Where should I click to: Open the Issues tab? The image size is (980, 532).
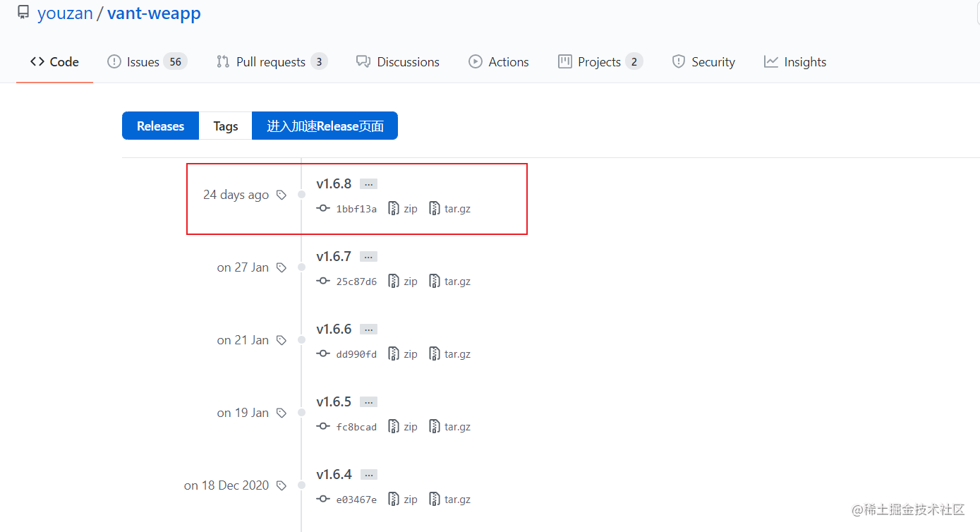pyautogui.click(x=147, y=62)
